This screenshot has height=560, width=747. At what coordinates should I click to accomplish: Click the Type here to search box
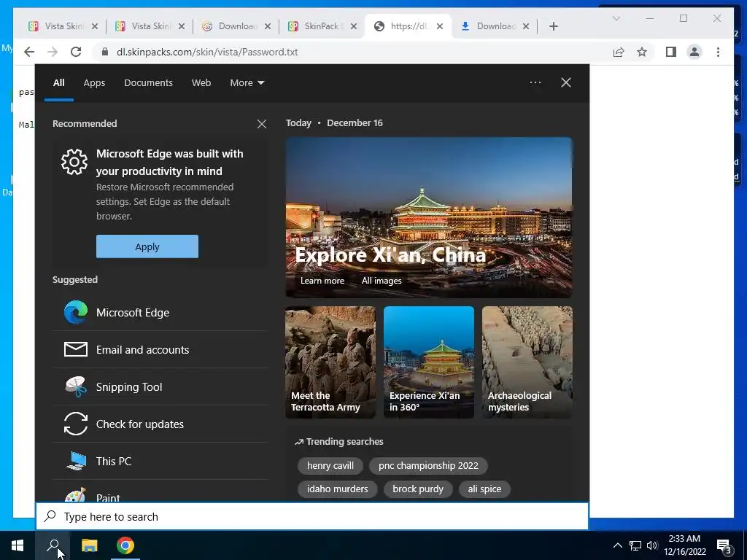coord(312,516)
